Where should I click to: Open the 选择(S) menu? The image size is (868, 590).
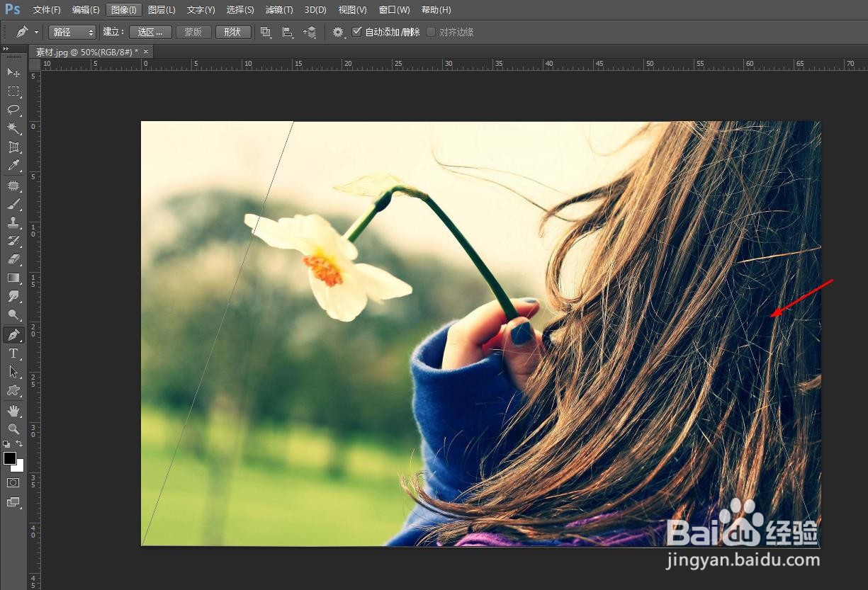[x=240, y=10]
